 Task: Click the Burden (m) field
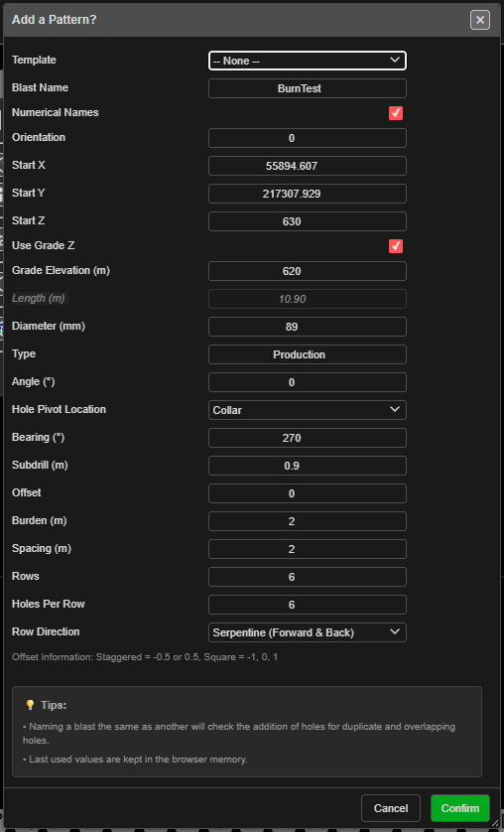308,521
